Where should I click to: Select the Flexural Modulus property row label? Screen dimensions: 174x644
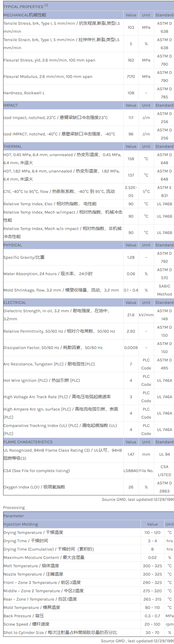pos(48,77)
